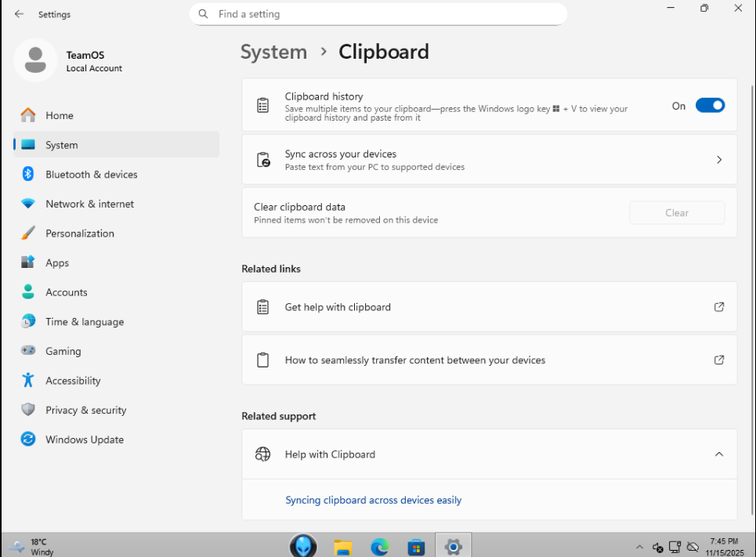Viewport: 756px width, 557px height.
Task: Open File Explorer from taskbar
Action: point(343,548)
